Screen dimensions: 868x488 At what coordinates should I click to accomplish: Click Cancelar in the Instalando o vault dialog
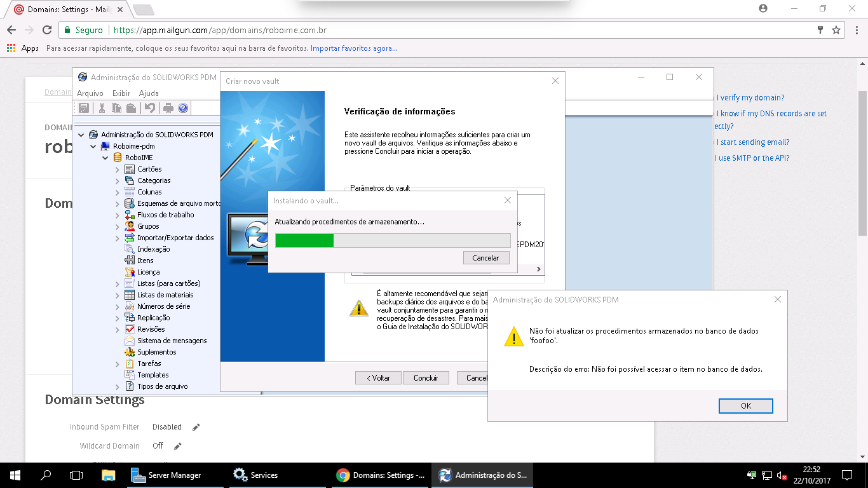[x=486, y=258]
